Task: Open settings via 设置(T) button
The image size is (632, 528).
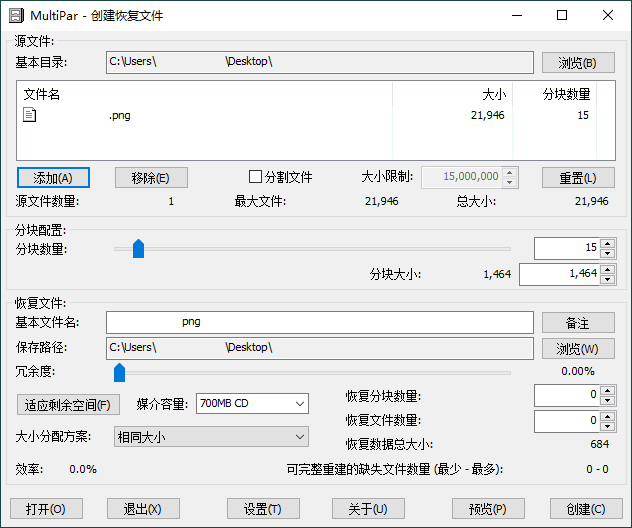Action: pyautogui.click(x=263, y=508)
